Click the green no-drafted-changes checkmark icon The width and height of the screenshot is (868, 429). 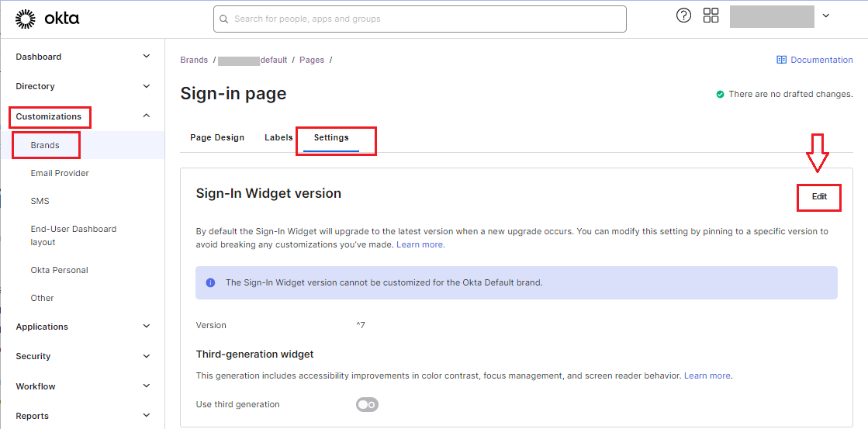tap(720, 95)
